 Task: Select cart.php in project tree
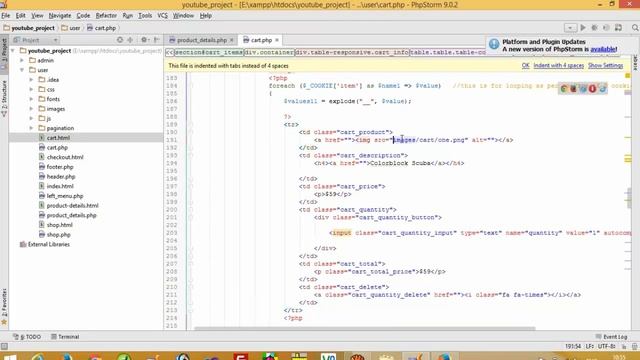[57, 148]
